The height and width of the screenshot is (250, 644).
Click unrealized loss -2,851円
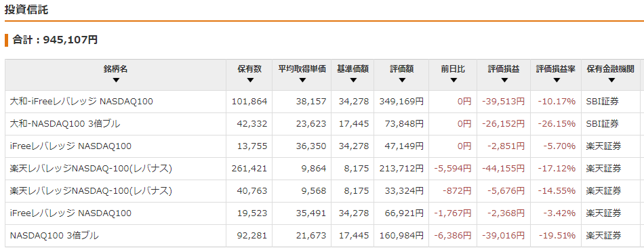[x=506, y=146]
